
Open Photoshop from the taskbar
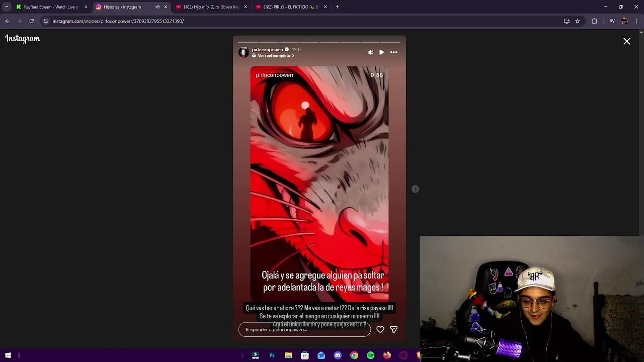(272, 355)
